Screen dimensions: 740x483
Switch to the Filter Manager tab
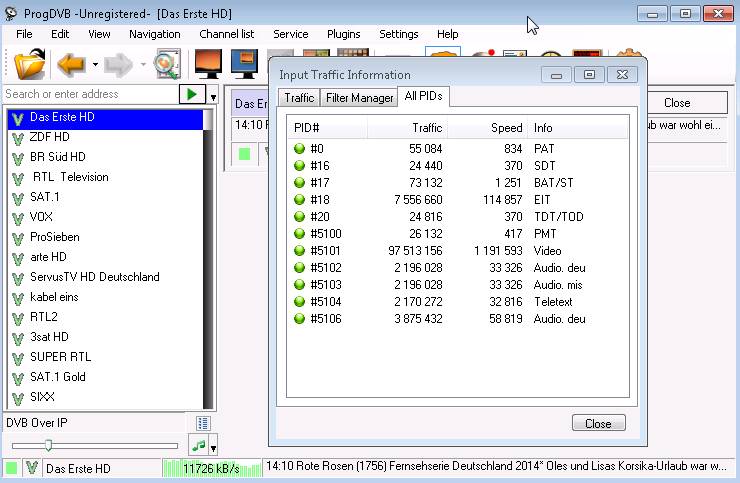coord(359,98)
